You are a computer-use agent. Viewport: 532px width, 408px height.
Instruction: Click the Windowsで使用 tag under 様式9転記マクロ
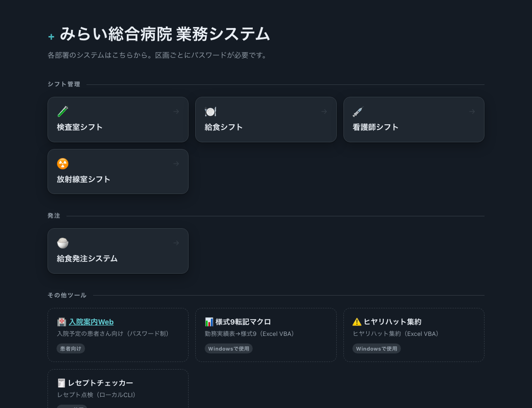(228, 348)
